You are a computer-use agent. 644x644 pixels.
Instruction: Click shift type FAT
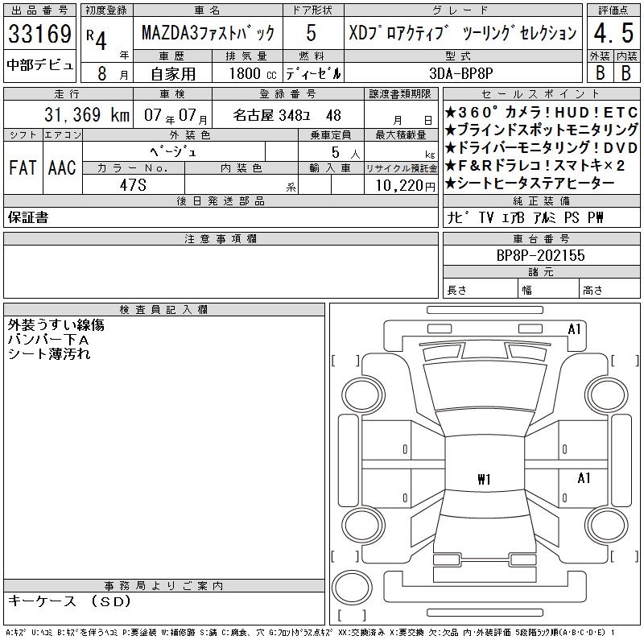23,167
